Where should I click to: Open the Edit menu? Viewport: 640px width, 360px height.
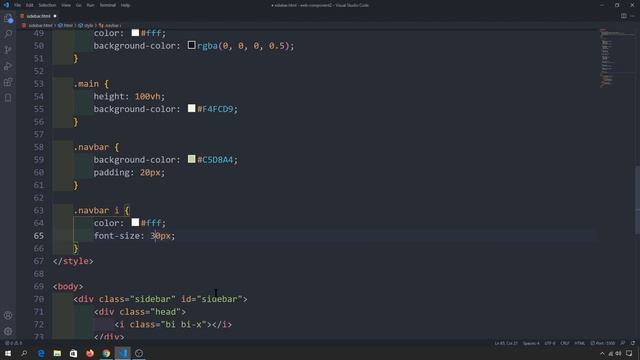[30, 5]
